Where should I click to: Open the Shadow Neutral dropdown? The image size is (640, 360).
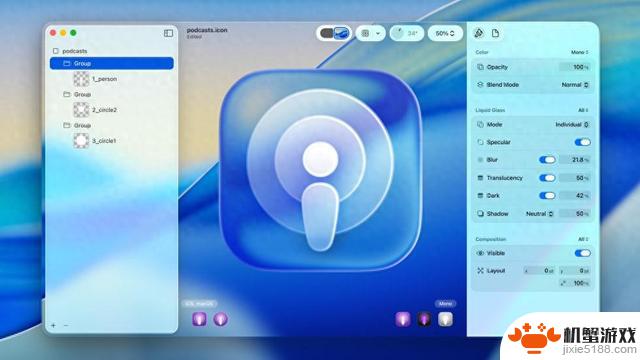[x=540, y=213]
